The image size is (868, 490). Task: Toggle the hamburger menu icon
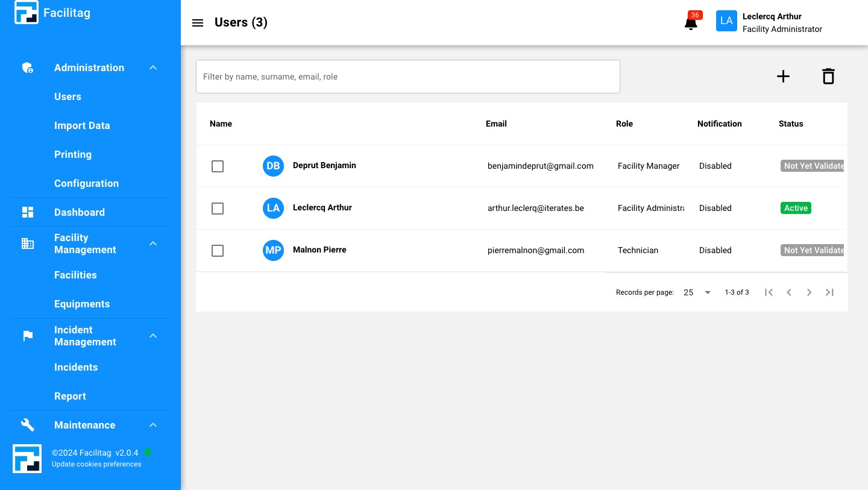(x=198, y=23)
